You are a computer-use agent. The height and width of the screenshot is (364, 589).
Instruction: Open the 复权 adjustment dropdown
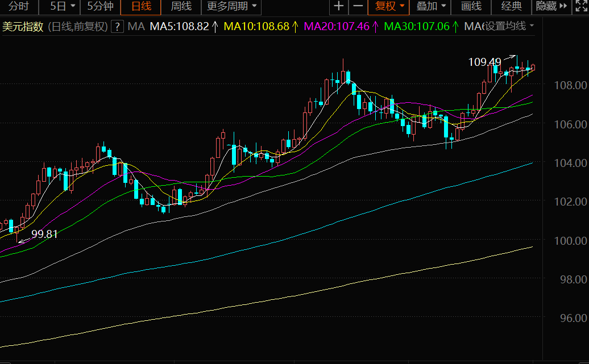click(389, 7)
